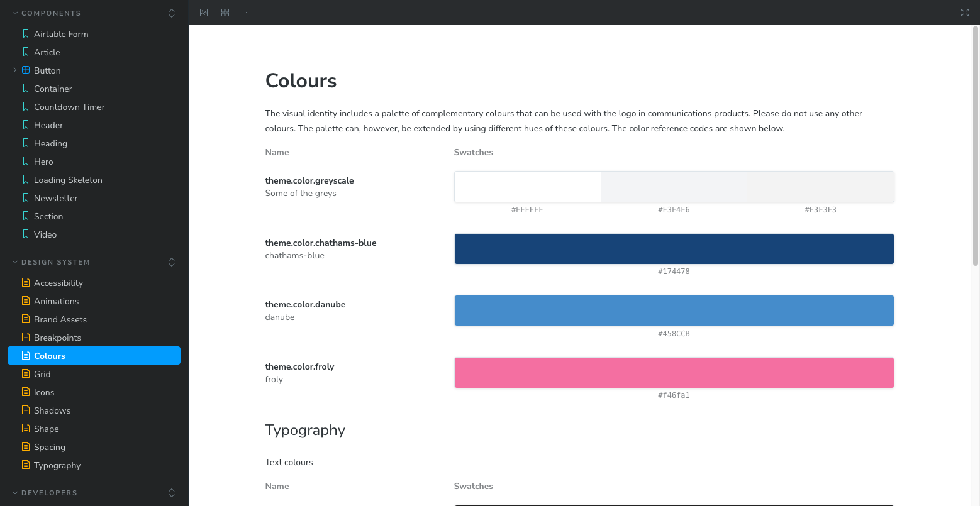Select the Colours docs page
This screenshot has height=506, width=980.
[94, 356]
